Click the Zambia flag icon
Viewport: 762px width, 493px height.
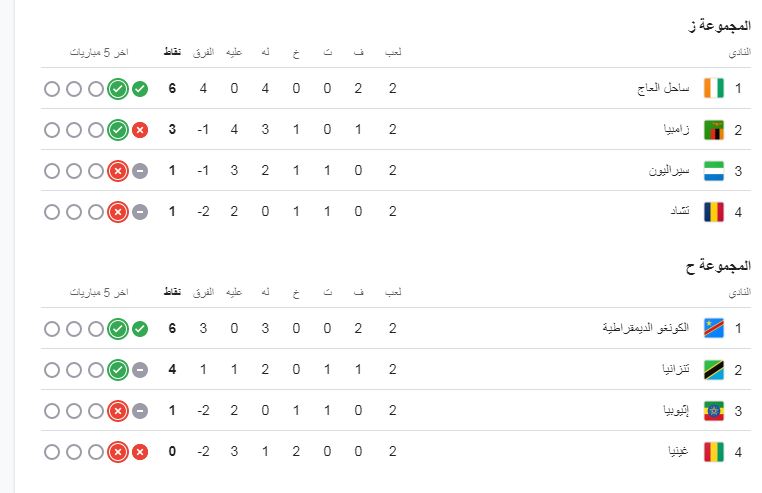[x=714, y=130]
